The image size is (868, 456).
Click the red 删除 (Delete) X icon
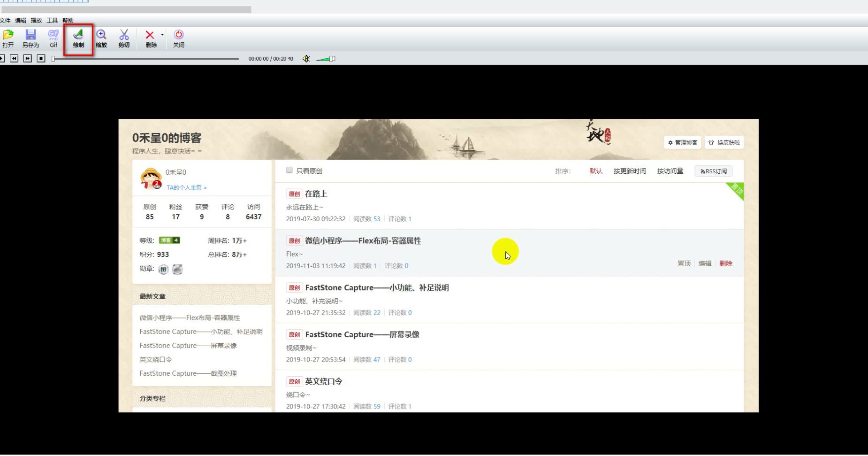pos(150,39)
